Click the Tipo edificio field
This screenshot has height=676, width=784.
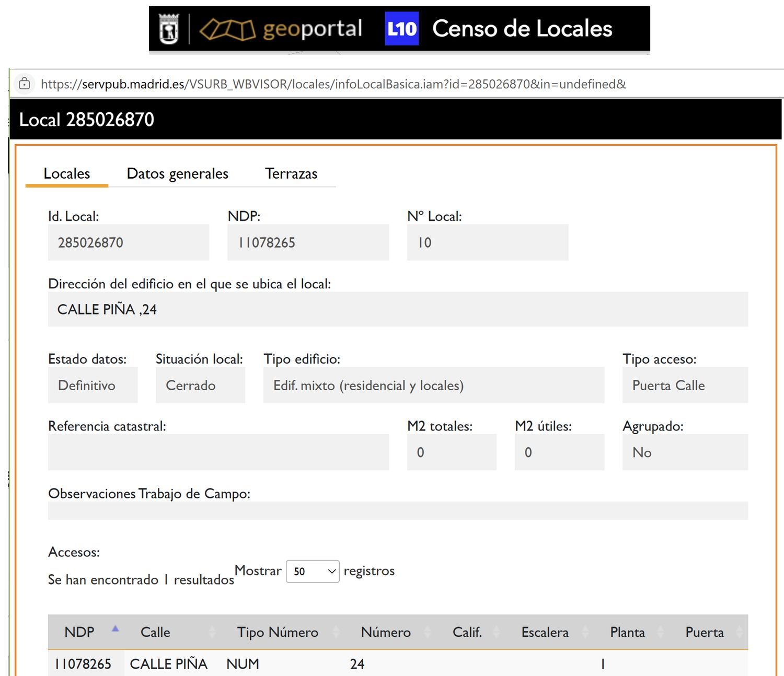434,385
